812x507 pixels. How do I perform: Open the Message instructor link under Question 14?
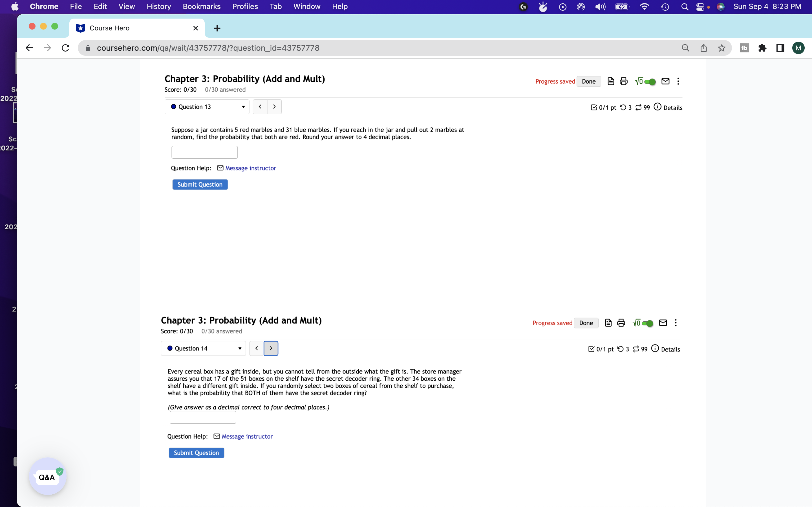tap(247, 436)
